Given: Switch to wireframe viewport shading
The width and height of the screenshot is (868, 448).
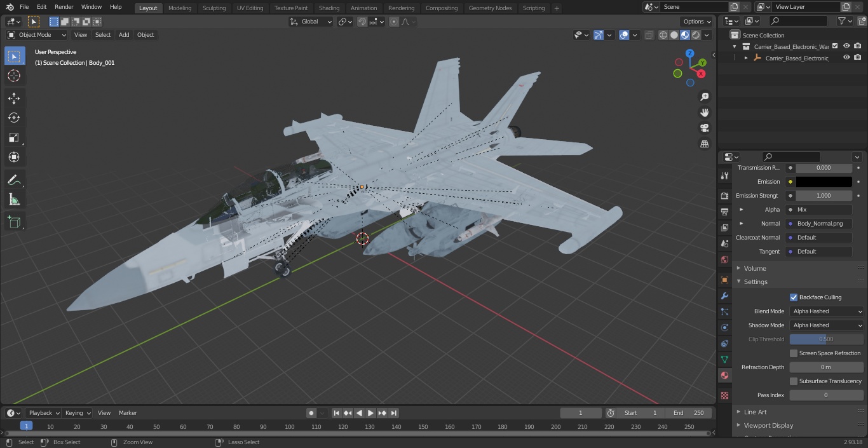Looking at the screenshot, I should click(663, 35).
